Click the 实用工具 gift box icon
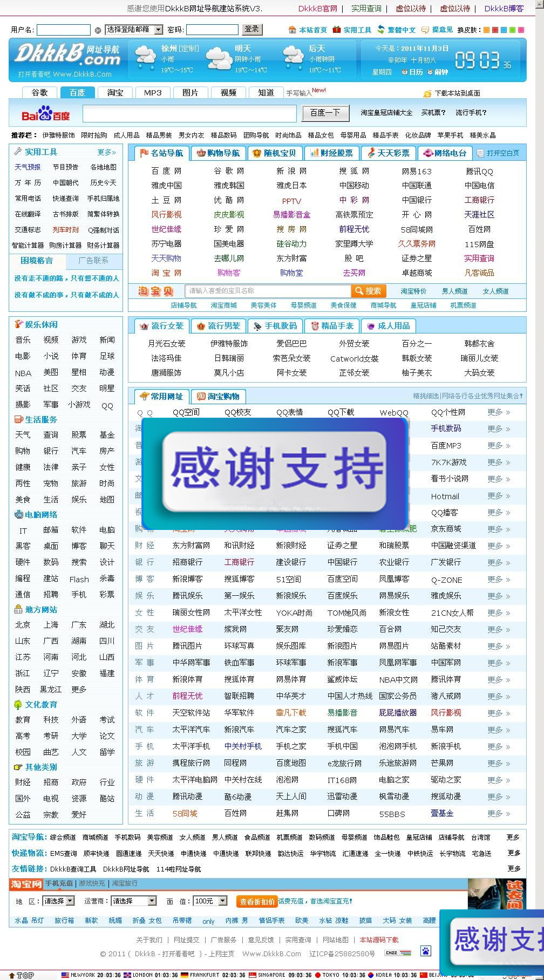The width and height of the screenshot is (544, 980). pyautogui.click(x=336, y=30)
